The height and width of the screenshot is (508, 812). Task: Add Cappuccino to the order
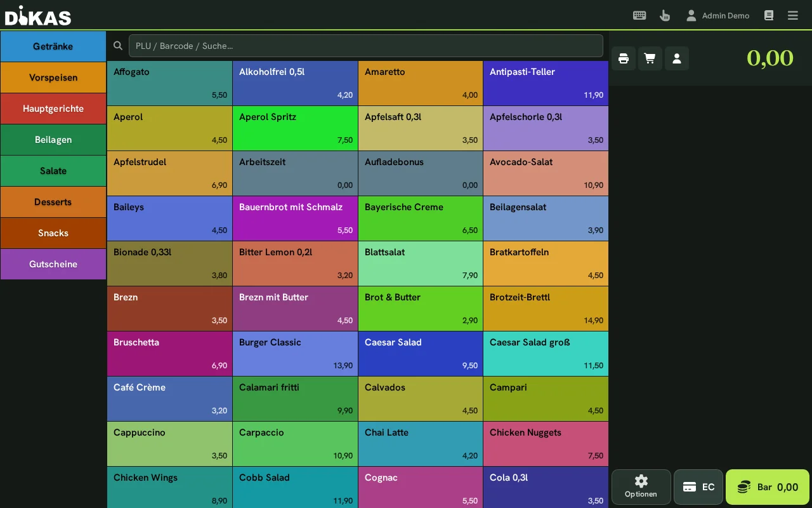(169, 444)
